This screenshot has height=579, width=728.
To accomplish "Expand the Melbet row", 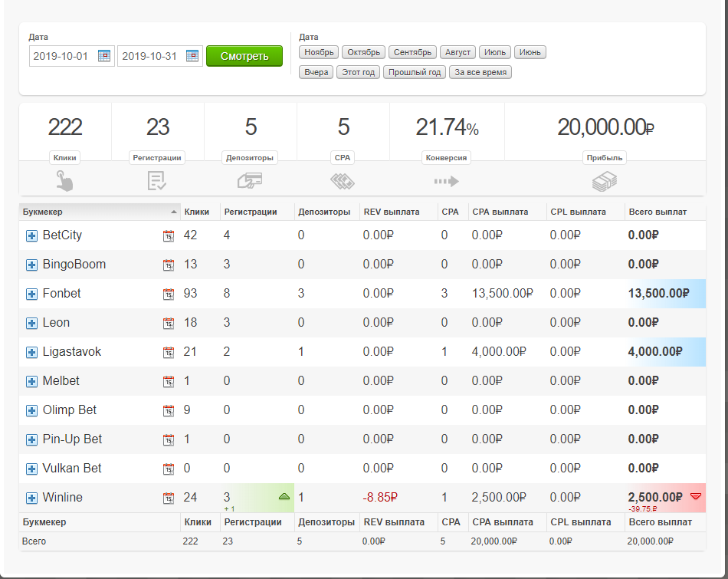I will click(x=31, y=381).
